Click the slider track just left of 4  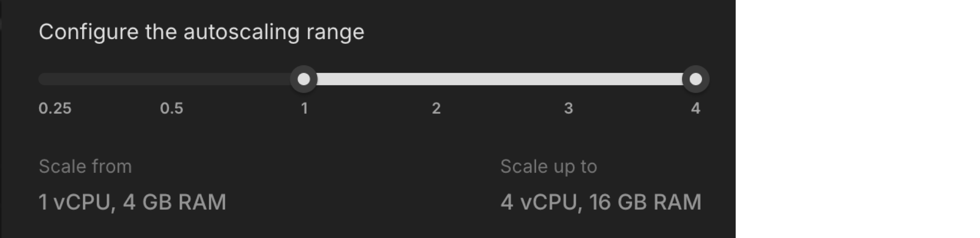click(x=669, y=79)
